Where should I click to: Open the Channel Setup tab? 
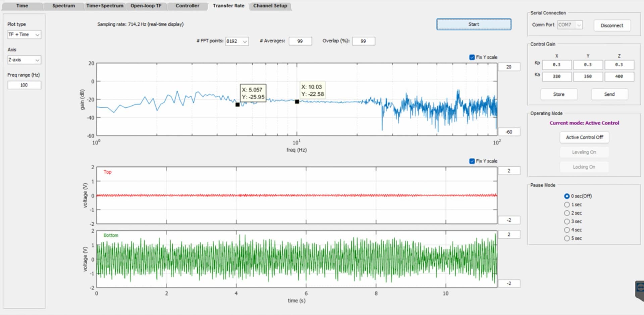point(270,6)
